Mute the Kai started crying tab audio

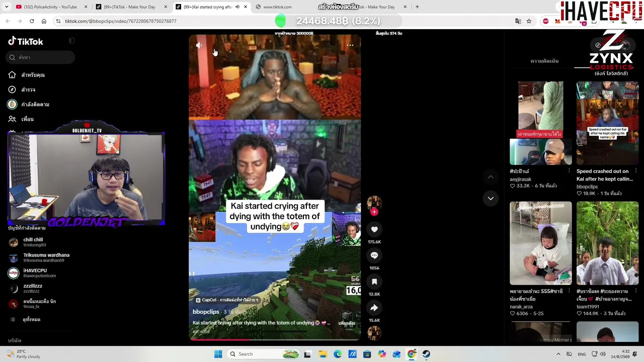(x=237, y=7)
